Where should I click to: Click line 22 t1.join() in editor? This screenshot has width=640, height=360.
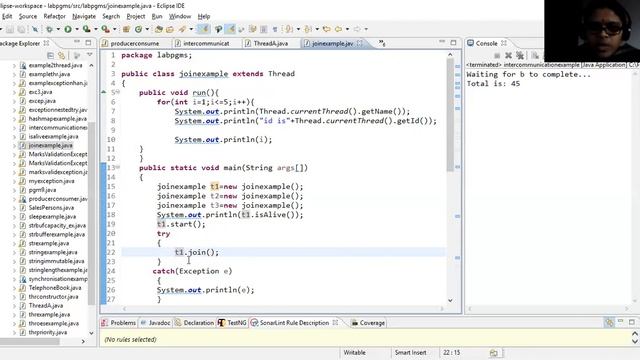point(197,252)
